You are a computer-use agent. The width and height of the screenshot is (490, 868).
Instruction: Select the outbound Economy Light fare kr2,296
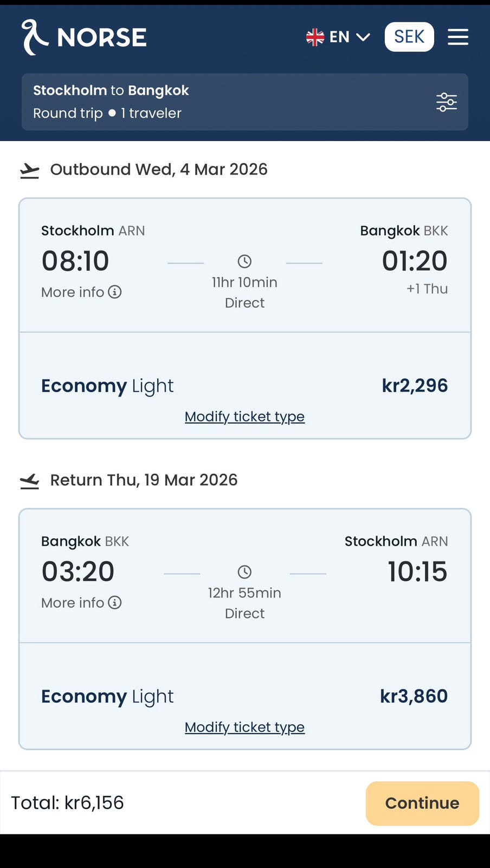[x=244, y=386]
